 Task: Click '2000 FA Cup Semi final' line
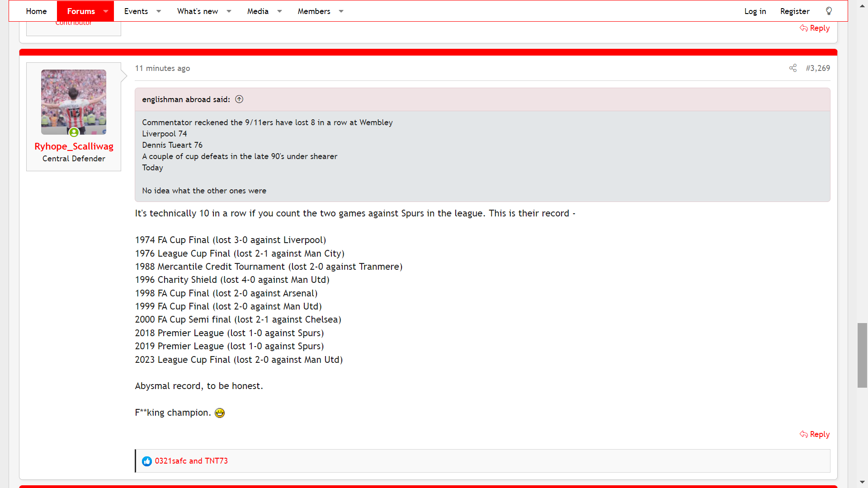click(x=238, y=319)
